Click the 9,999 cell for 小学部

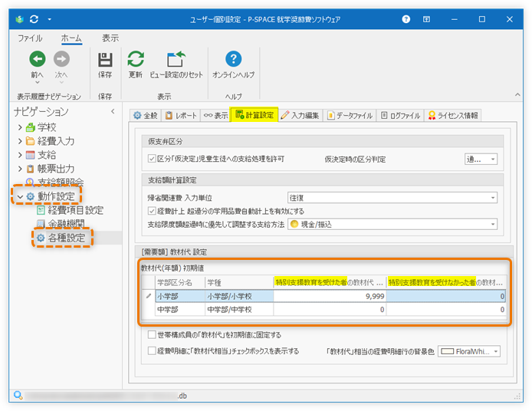pyautogui.click(x=330, y=295)
